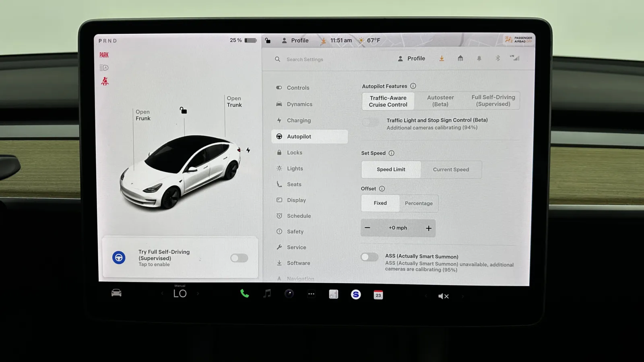Unmute the volume speaker icon
Viewport: 644px width, 362px height.
click(x=443, y=296)
